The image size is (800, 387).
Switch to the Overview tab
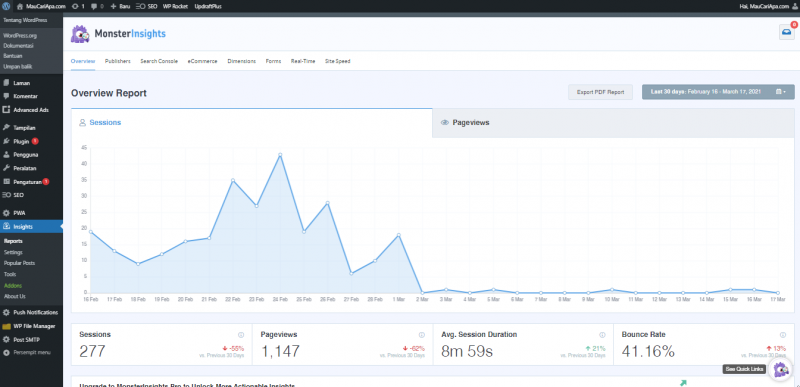[83, 61]
